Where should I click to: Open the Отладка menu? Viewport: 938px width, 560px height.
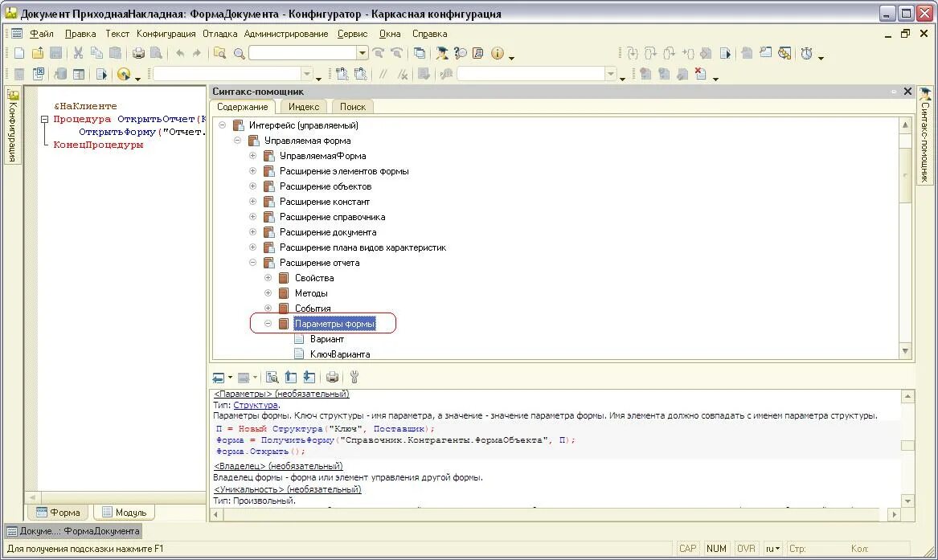coord(219,34)
